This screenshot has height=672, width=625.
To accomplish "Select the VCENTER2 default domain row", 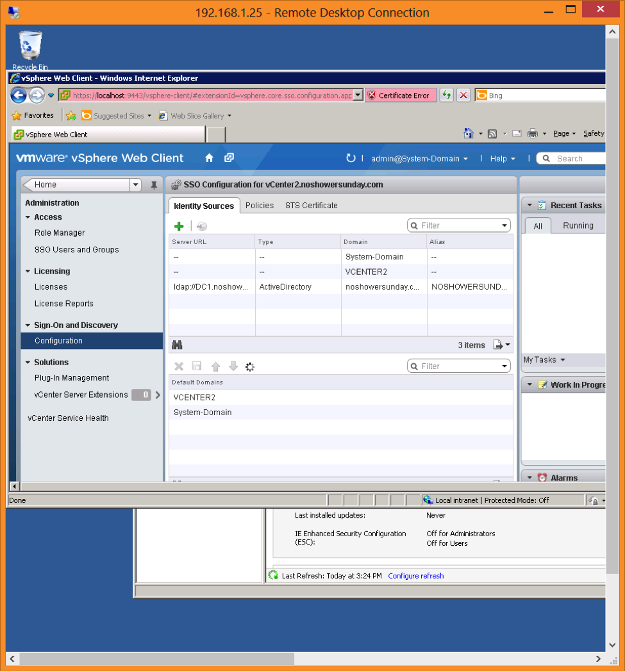I will [341, 397].
